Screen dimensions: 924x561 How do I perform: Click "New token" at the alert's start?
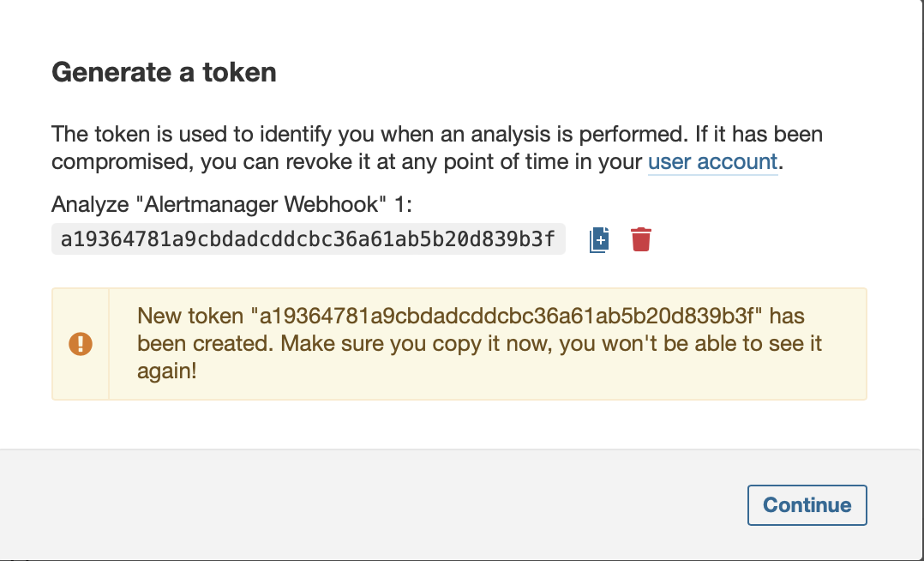[x=190, y=317]
